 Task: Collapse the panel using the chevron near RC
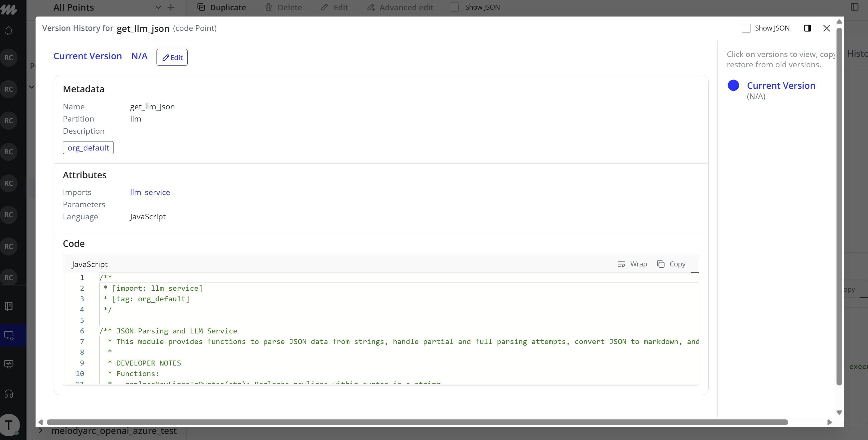(x=31, y=87)
